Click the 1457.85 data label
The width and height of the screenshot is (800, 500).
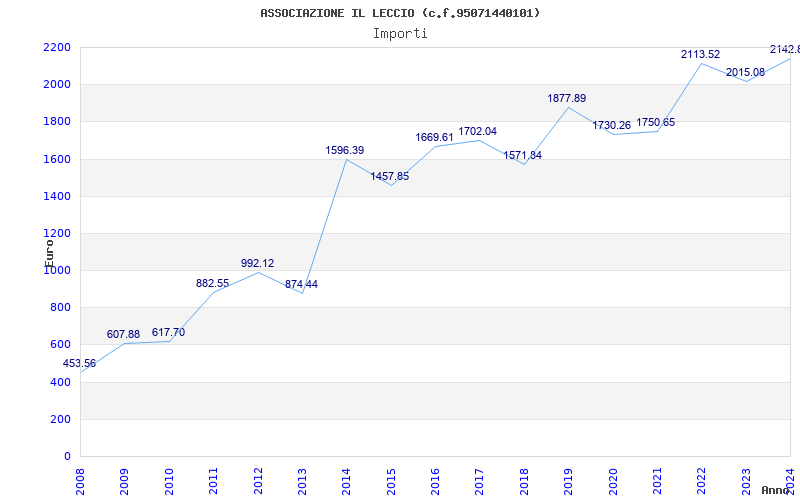click(x=389, y=177)
